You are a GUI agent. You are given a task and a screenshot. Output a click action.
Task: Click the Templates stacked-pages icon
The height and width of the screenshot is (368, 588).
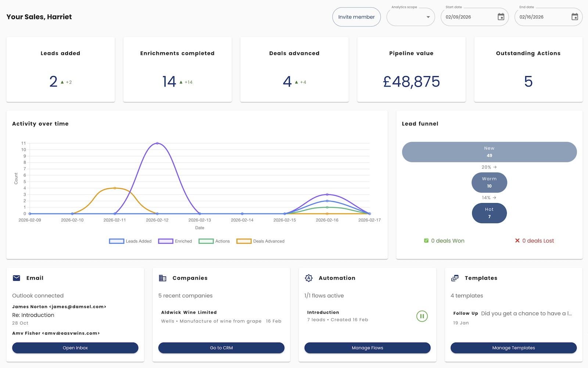pyautogui.click(x=455, y=278)
